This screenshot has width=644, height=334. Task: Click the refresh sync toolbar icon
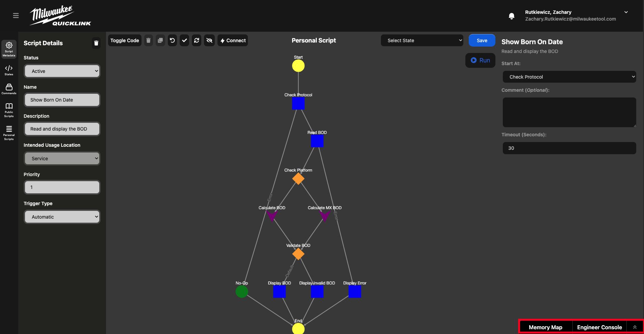[x=197, y=40]
